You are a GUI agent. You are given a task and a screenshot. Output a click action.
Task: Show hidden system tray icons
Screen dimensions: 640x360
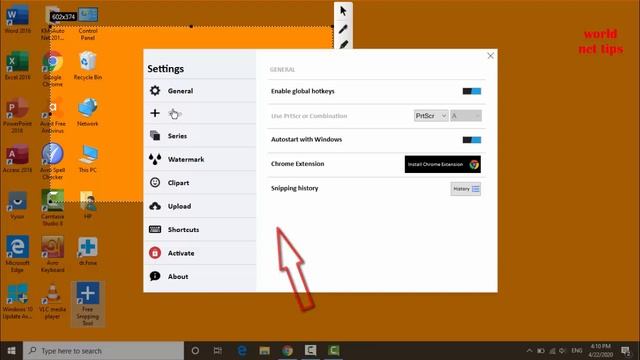pos(529,351)
